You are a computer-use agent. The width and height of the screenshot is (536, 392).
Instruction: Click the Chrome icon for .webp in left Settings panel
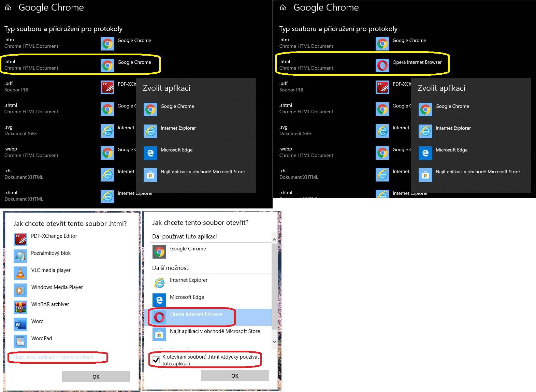107,153
